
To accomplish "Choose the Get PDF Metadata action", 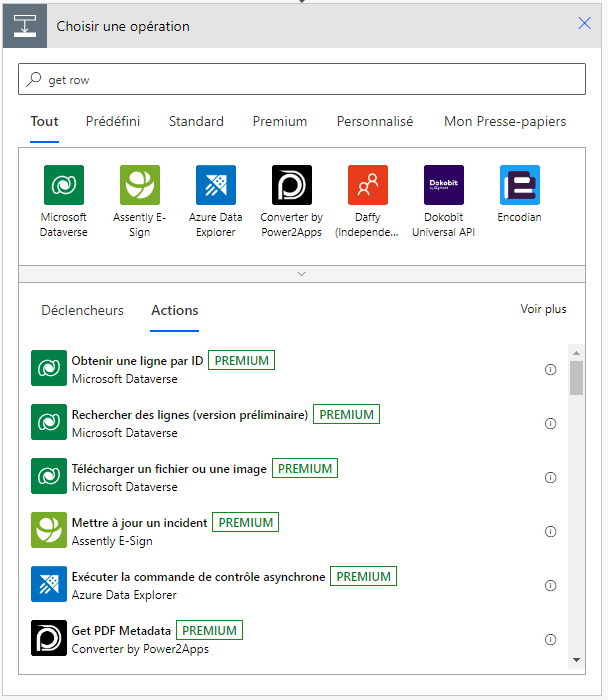I will coord(295,639).
